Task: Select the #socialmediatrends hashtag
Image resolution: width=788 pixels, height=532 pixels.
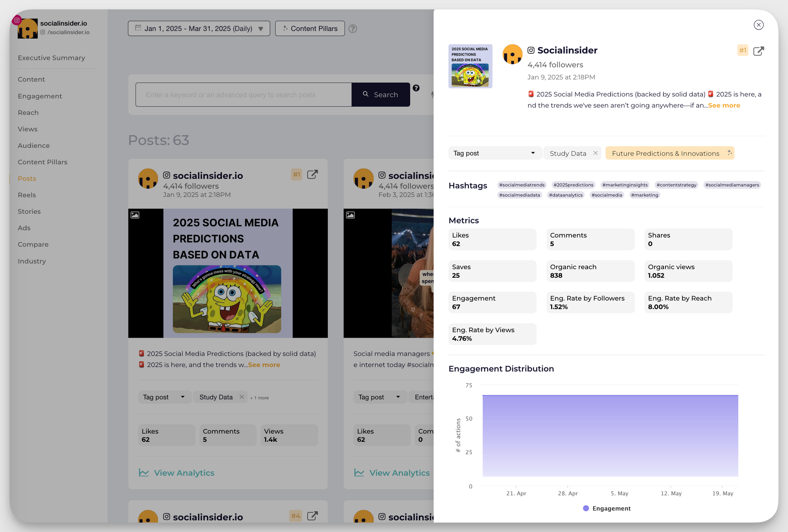Action: pos(522,185)
